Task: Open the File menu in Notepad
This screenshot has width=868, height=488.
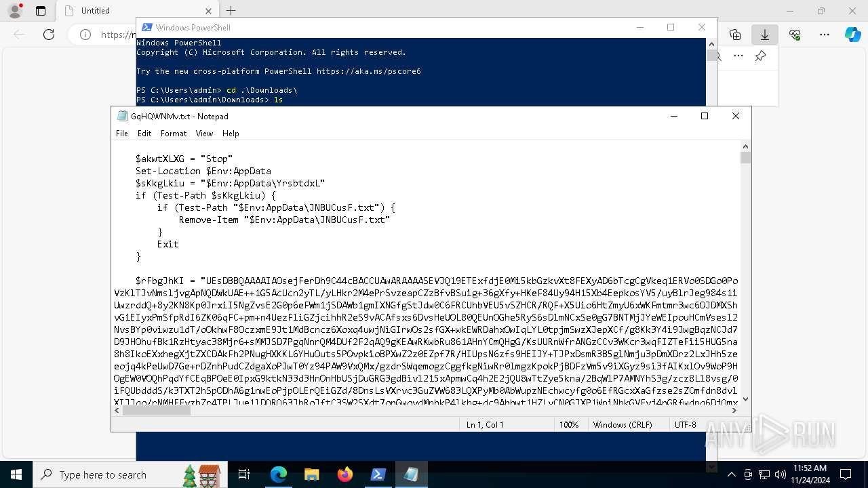Action: [x=122, y=134]
